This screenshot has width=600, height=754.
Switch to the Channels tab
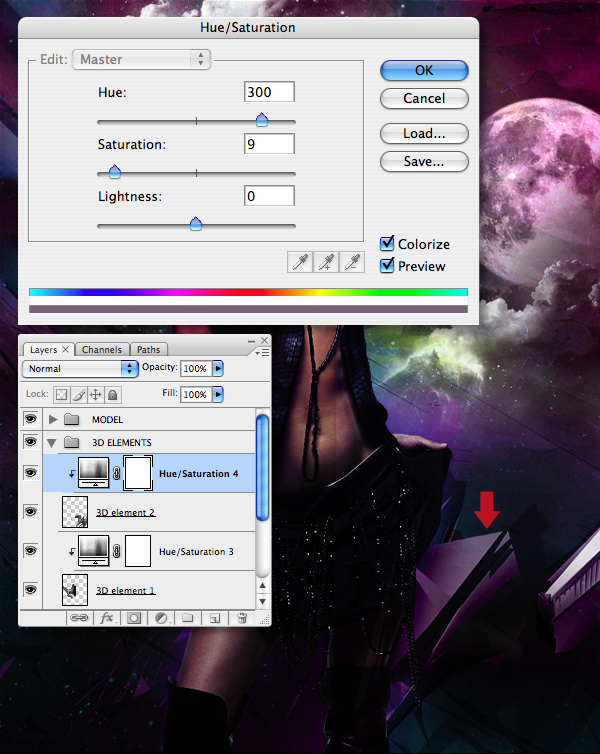101,350
